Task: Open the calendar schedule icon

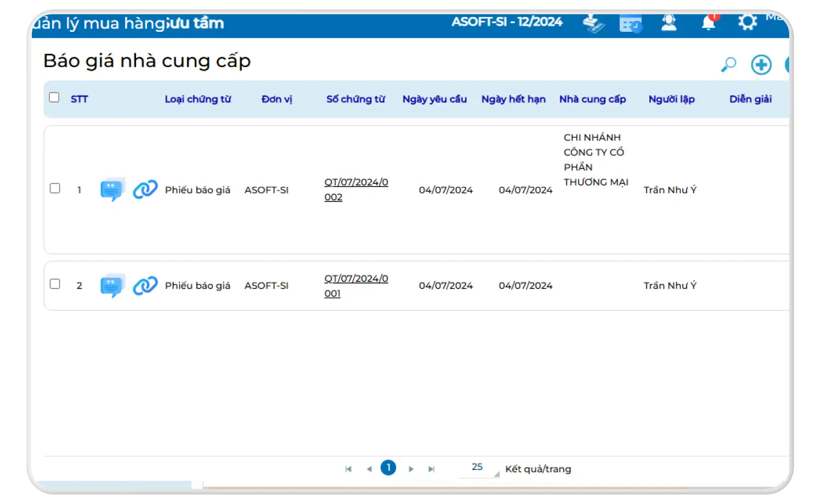Action: coord(630,24)
